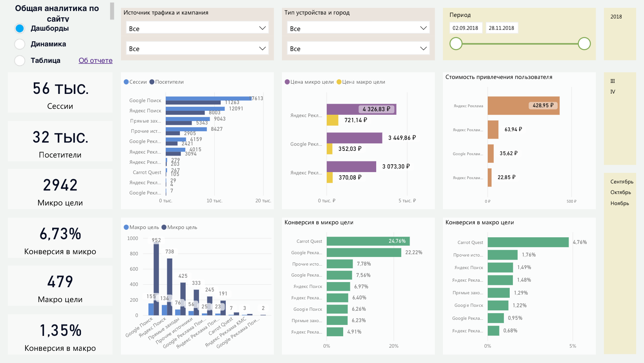This screenshot has height=363, width=644.
Task: Click the 952 micro goal column
Action: 156,279
